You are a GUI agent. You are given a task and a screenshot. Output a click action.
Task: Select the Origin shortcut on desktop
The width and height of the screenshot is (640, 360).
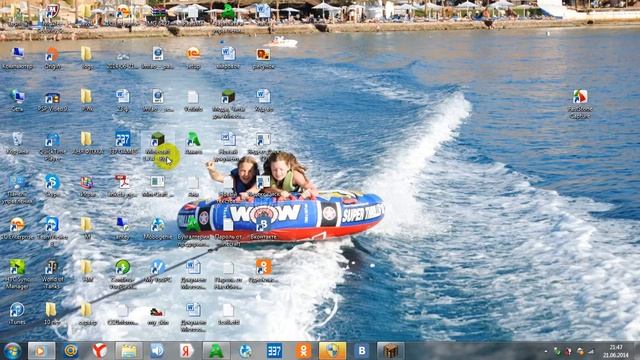pos(52,58)
